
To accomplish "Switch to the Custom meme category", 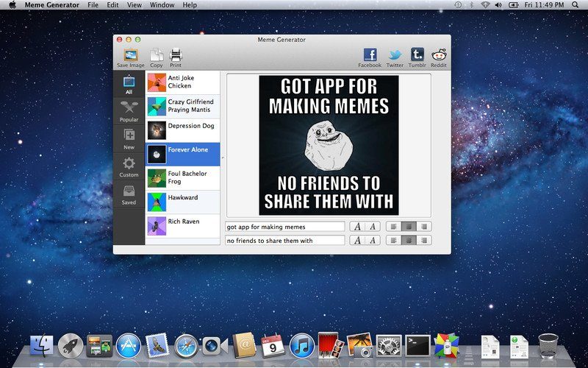I will tap(129, 167).
